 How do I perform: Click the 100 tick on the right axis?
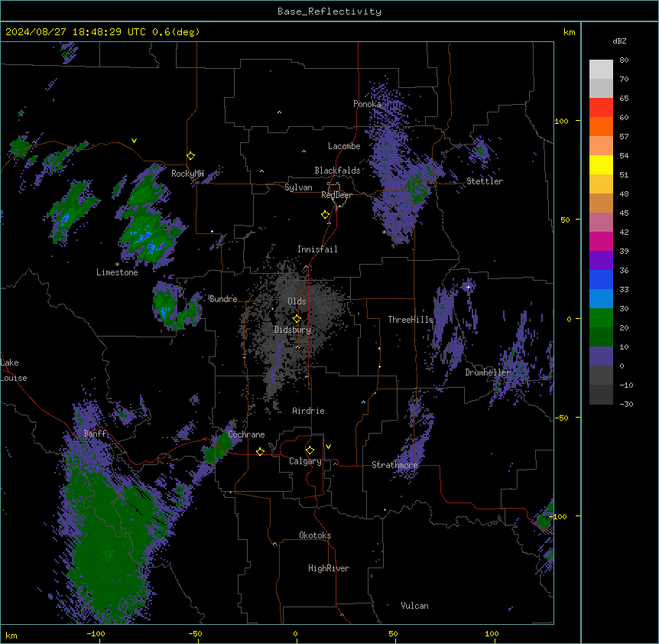point(561,121)
